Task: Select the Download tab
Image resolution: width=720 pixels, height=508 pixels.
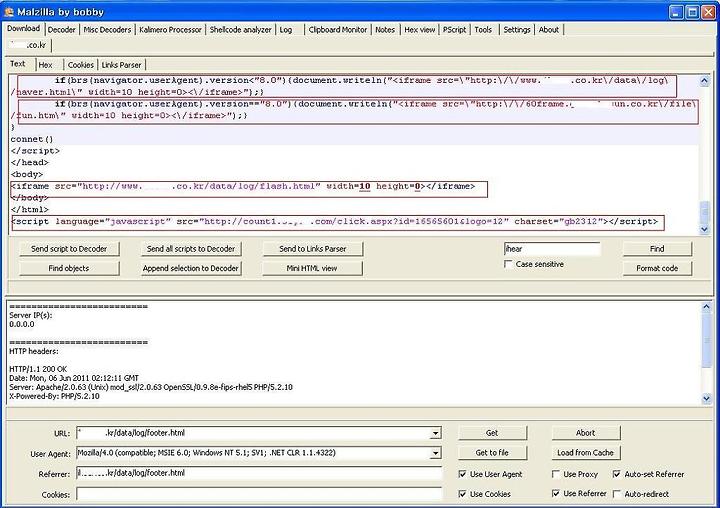Action: pos(23,28)
